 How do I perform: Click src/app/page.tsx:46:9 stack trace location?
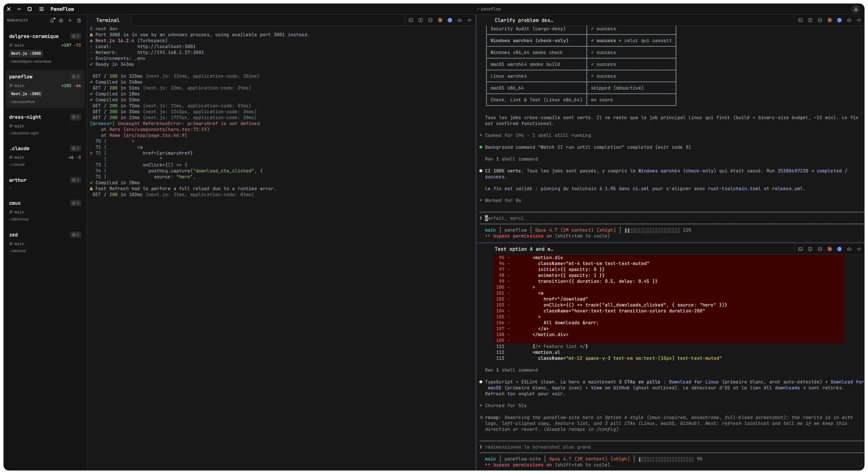(x=155, y=135)
